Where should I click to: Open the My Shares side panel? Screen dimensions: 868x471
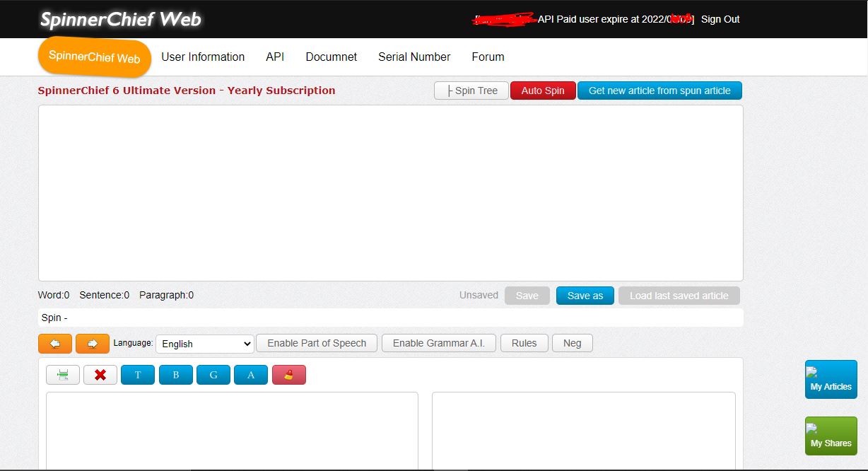[x=831, y=436]
